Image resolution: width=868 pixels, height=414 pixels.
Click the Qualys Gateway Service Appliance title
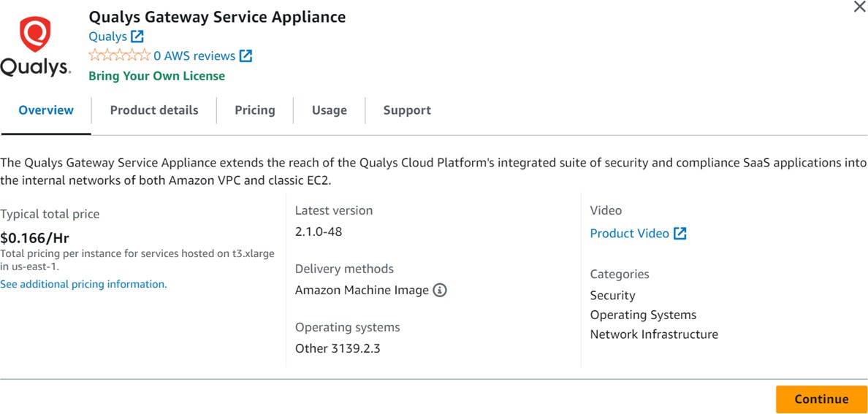[217, 17]
